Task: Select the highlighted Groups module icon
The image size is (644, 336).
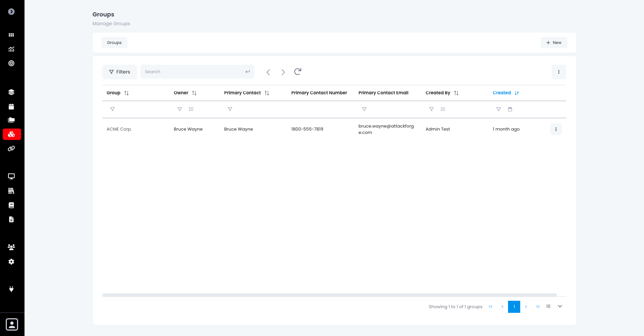Action: 11,134
